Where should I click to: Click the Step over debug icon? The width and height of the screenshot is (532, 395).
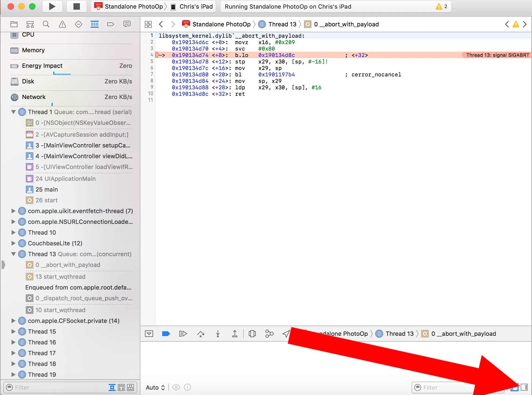click(x=201, y=334)
